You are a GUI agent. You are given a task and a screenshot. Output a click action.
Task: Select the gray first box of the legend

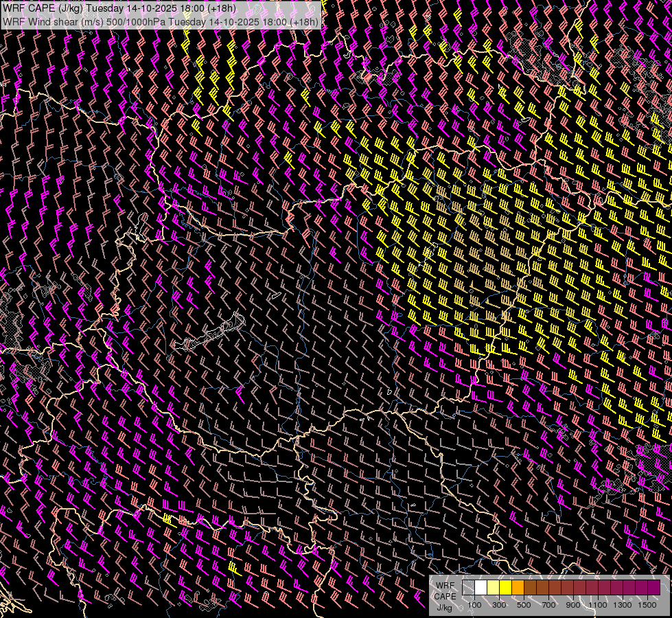click(x=469, y=588)
